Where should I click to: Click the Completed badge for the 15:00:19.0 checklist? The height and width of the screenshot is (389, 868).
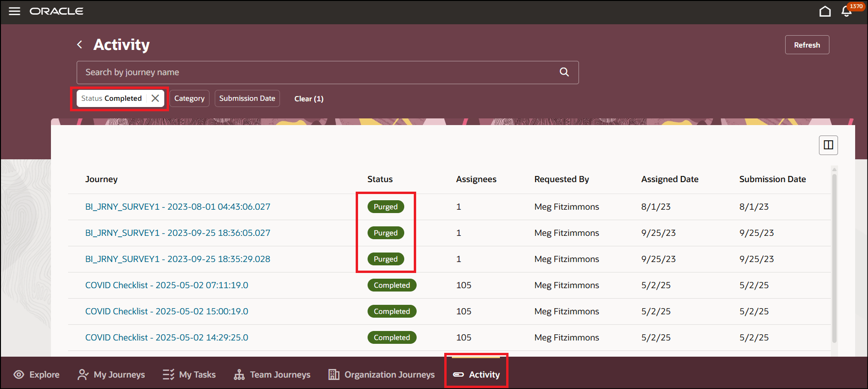click(392, 311)
